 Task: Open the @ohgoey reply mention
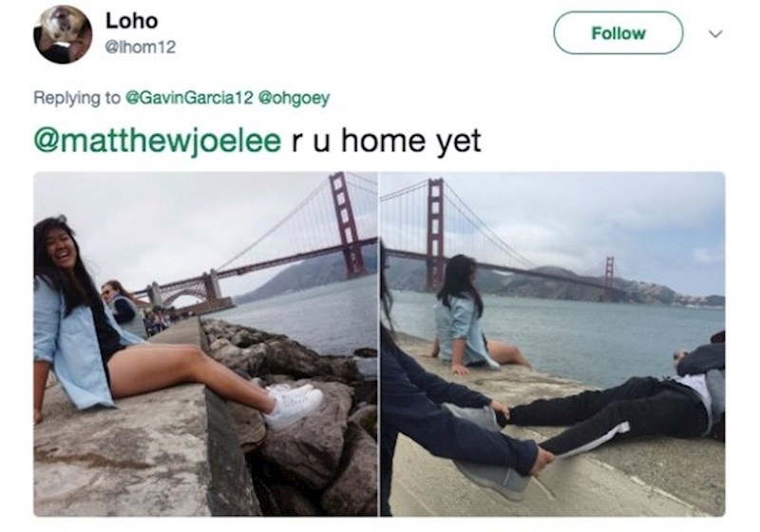click(x=294, y=98)
